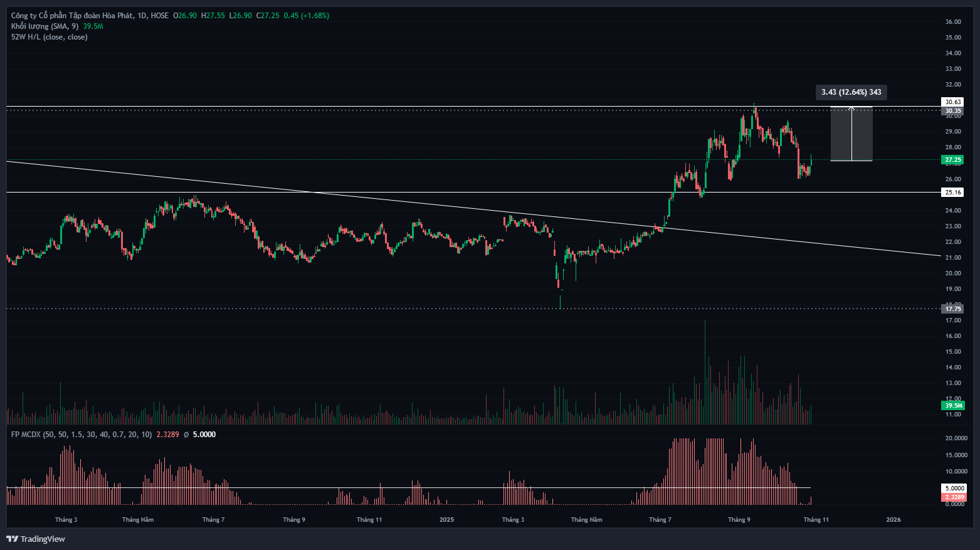Select the shaded price range measurement box
The width and height of the screenshot is (980, 550).
[x=851, y=134]
